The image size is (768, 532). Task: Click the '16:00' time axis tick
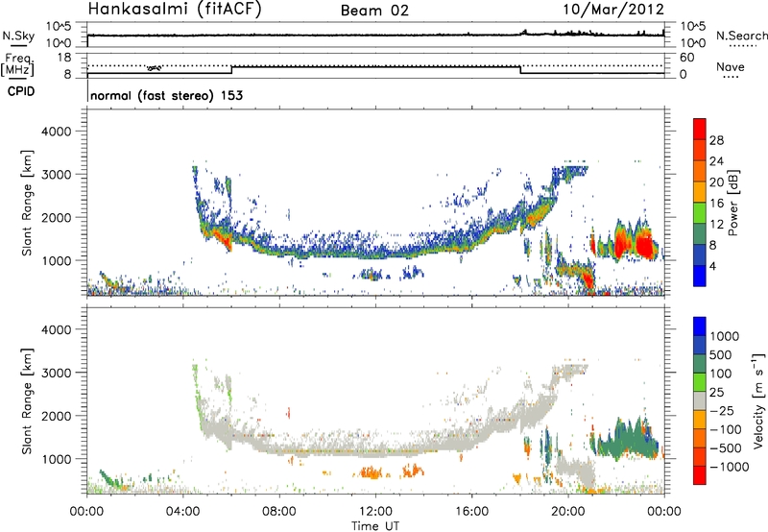click(x=471, y=512)
